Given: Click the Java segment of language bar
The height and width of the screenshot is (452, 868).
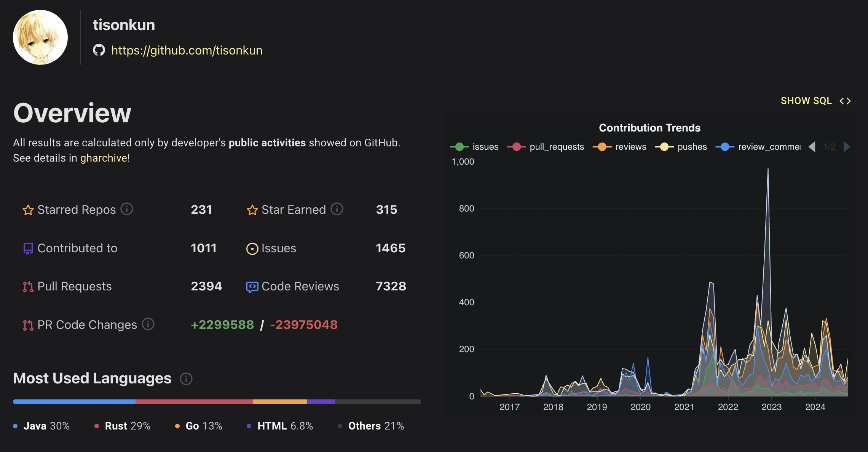Looking at the screenshot, I should pyautogui.click(x=74, y=402).
